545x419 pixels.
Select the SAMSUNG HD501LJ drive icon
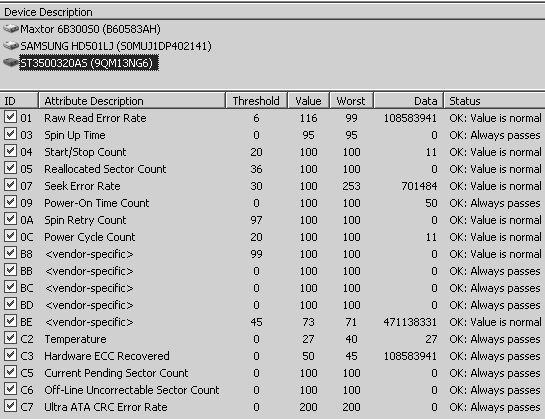coord(11,46)
